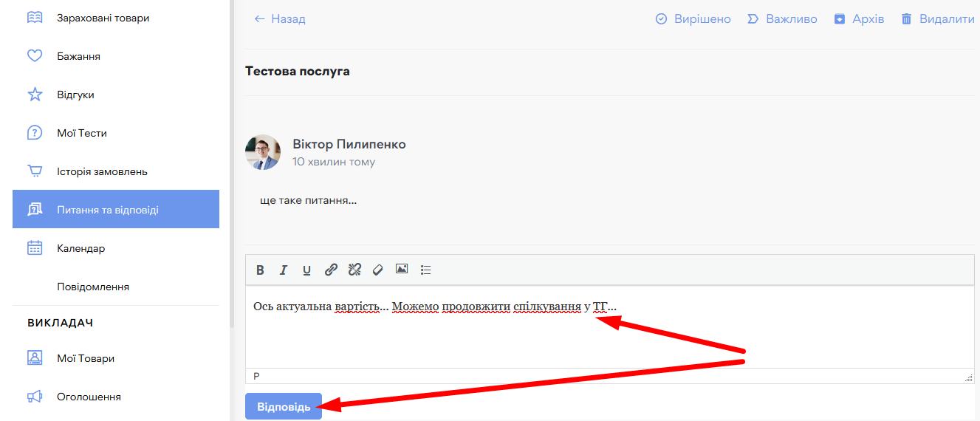Open Історія замовлень in the sidebar
980x421 pixels.
[102, 171]
